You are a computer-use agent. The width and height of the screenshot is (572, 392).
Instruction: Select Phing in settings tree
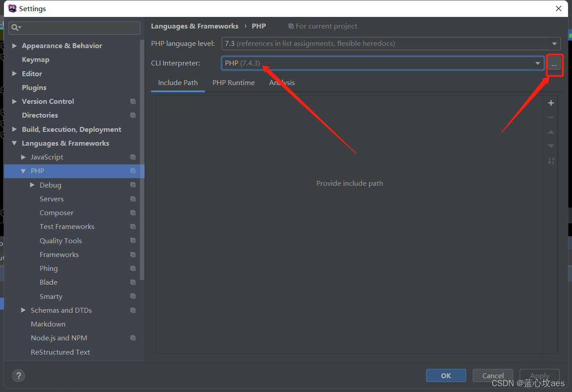click(49, 269)
